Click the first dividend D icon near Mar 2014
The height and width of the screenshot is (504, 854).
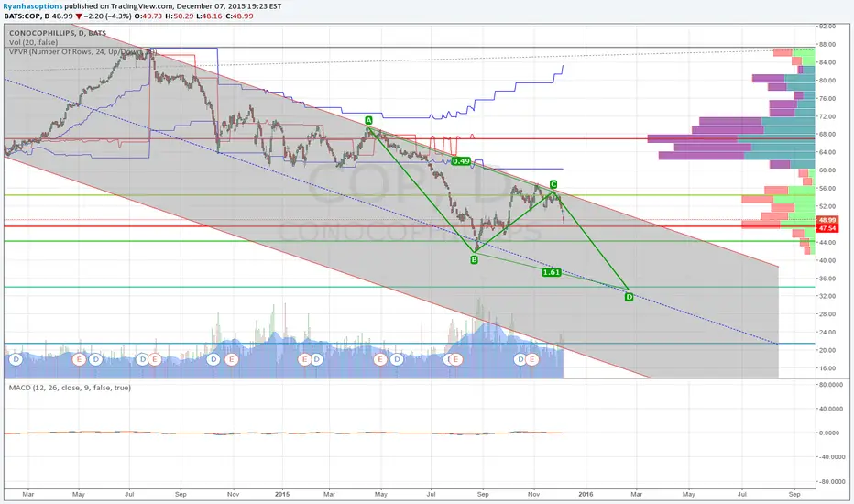[x=16, y=359]
